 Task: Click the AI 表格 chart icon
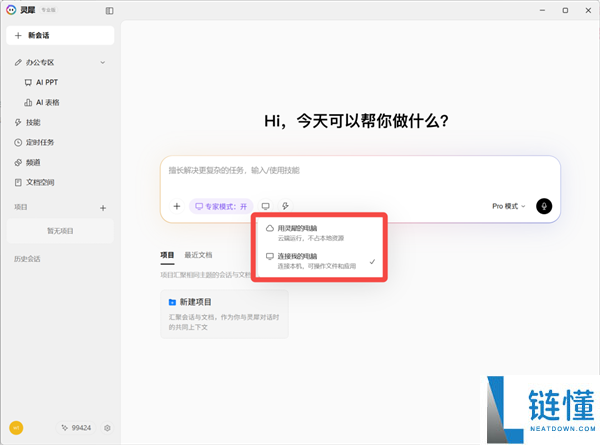point(28,103)
